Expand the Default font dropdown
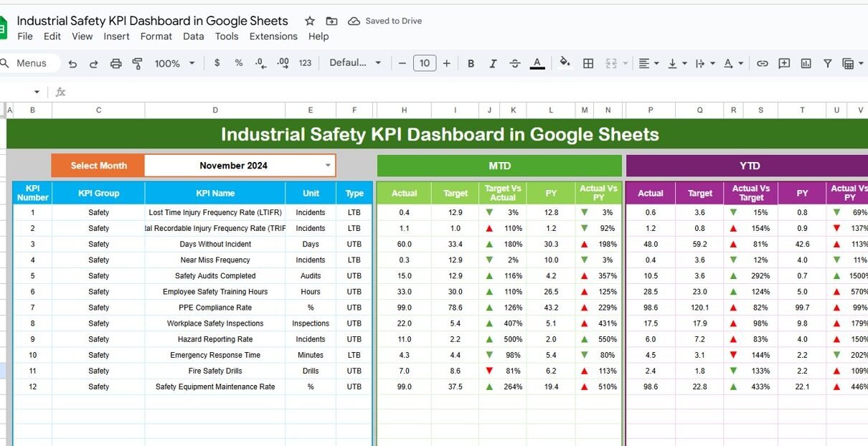The width and height of the screenshot is (868, 446). (x=355, y=63)
